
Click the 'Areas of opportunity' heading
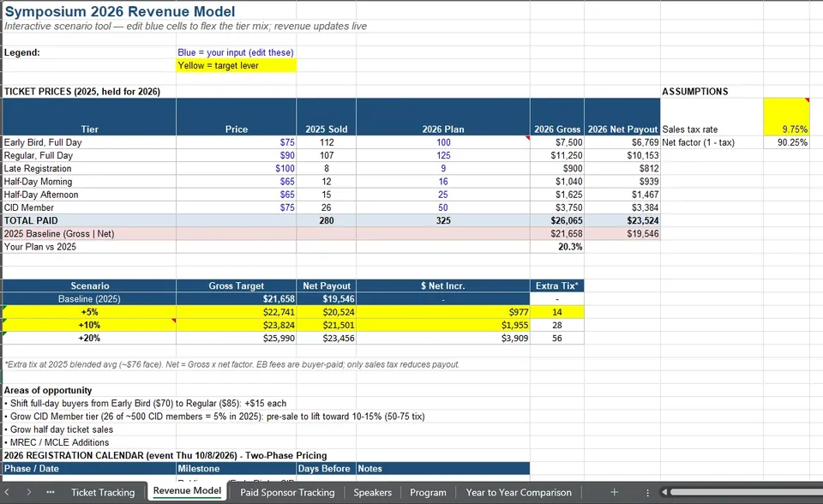pos(48,390)
